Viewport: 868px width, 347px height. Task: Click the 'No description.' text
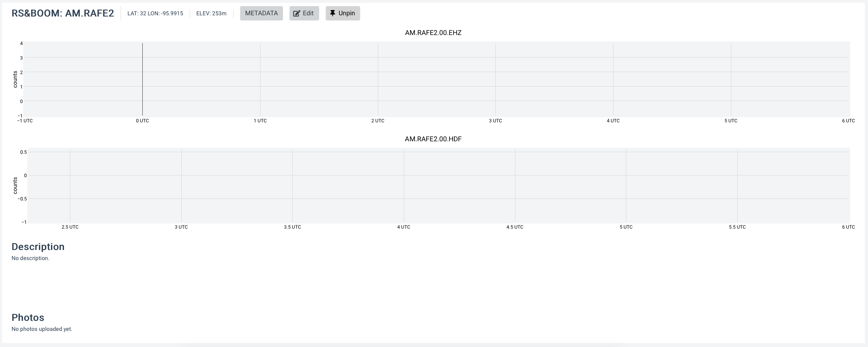[31, 258]
